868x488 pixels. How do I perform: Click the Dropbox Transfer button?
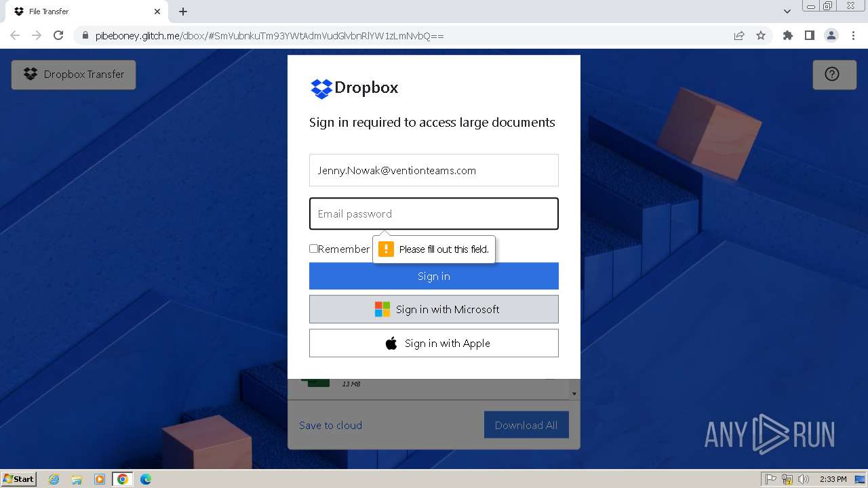(73, 75)
